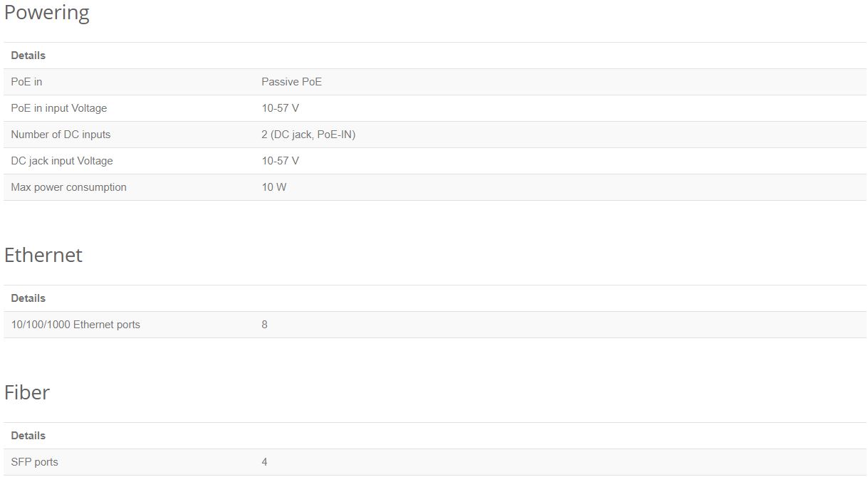This screenshot has height=477, width=868.
Task: Select the 'SFP ports' label
Action: coord(34,462)
